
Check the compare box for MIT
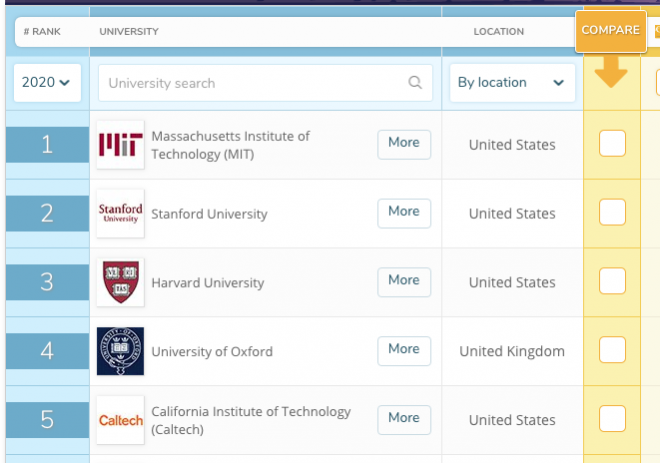(x=612, y=144)
